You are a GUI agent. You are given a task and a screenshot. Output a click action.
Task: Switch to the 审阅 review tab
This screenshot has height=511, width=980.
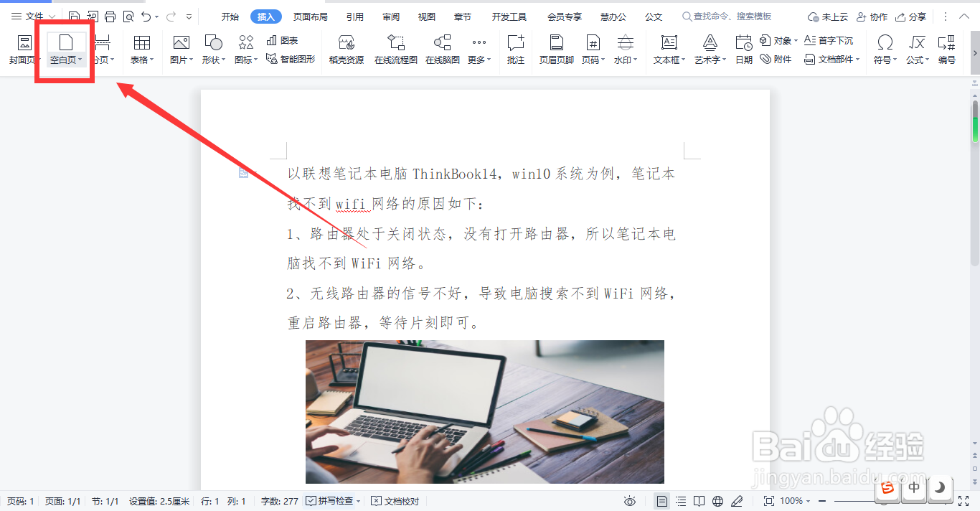[x=391, y=17]
